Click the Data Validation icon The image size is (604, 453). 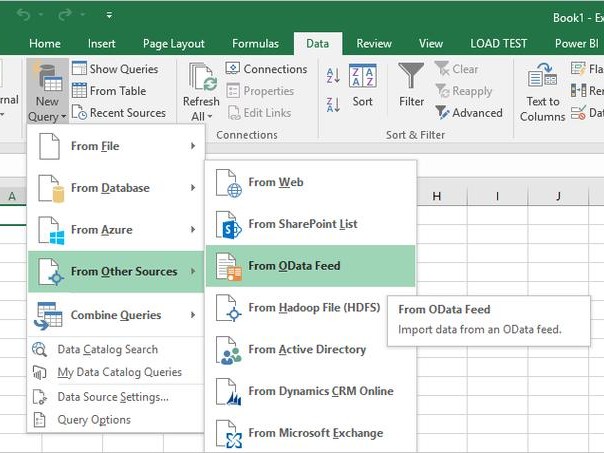click(x=578, y=112)
